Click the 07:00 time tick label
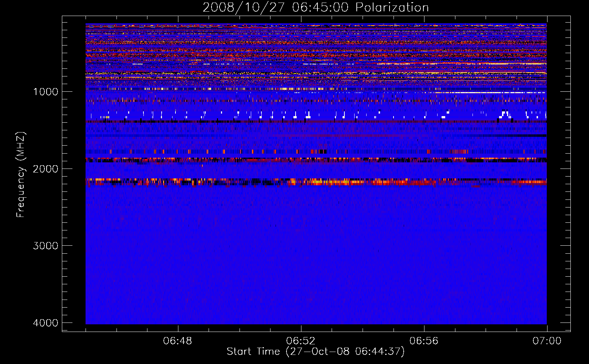 pyautogui.click(x=547, y=341)
